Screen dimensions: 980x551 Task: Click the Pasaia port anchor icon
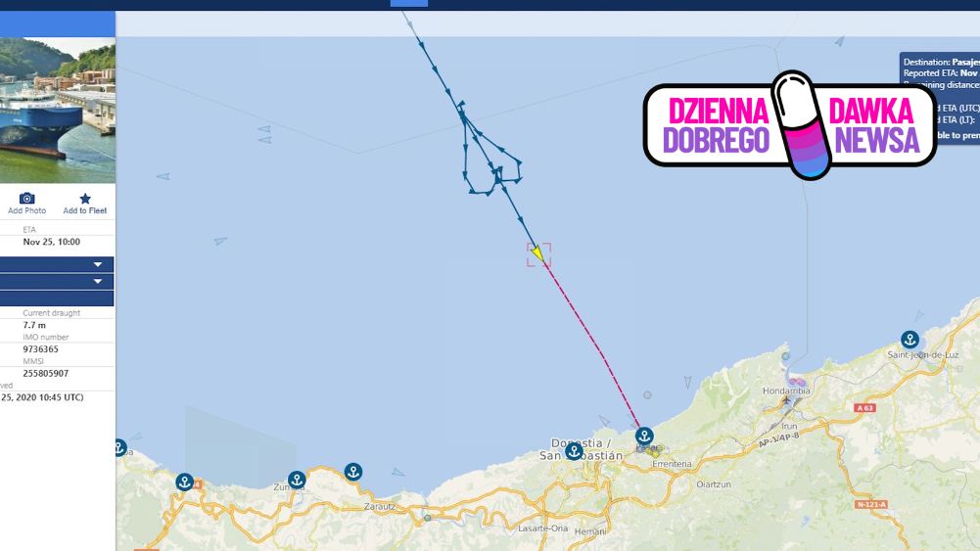pos(644,436)
